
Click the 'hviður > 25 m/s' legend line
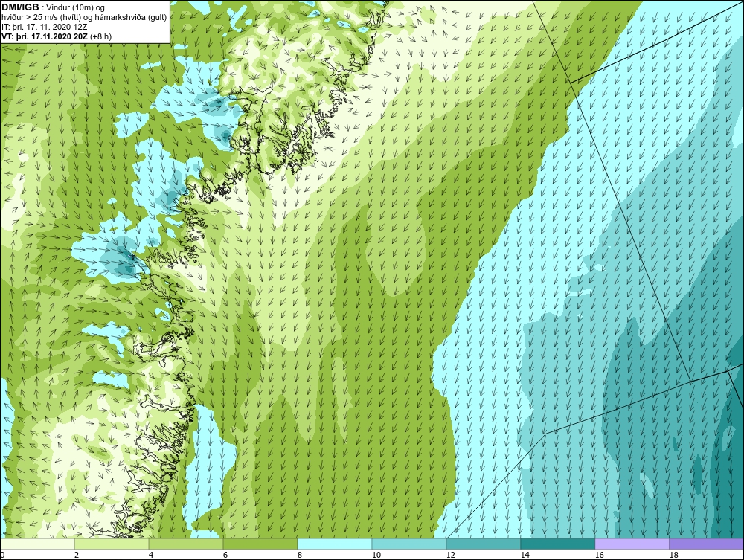[84, 18]
